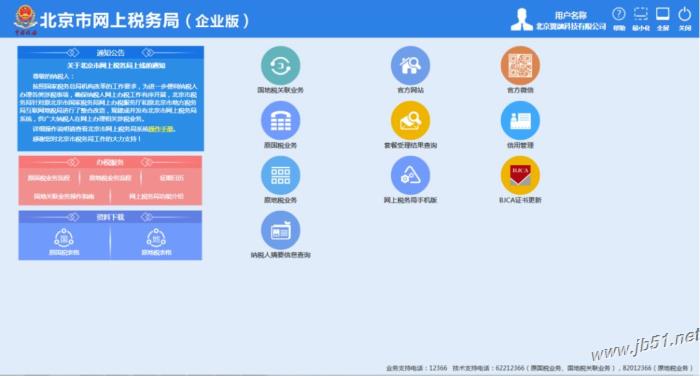Click the user avatar icon

click(521, 20)
